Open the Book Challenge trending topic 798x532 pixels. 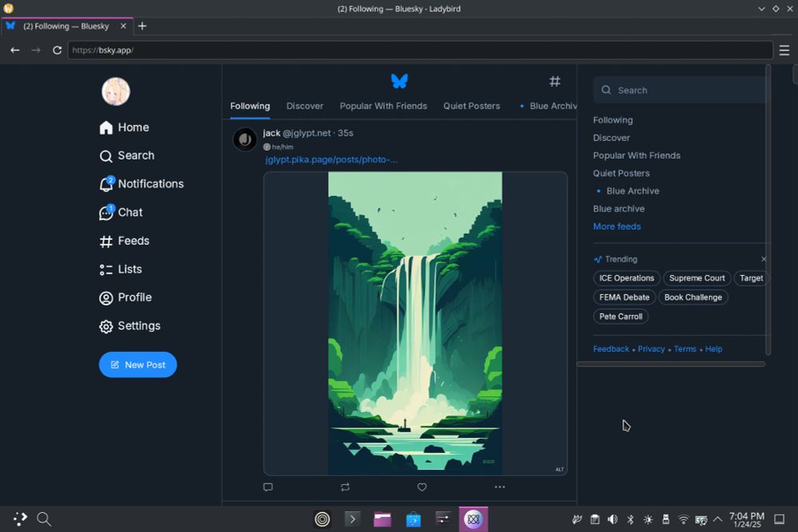point(693,298)
